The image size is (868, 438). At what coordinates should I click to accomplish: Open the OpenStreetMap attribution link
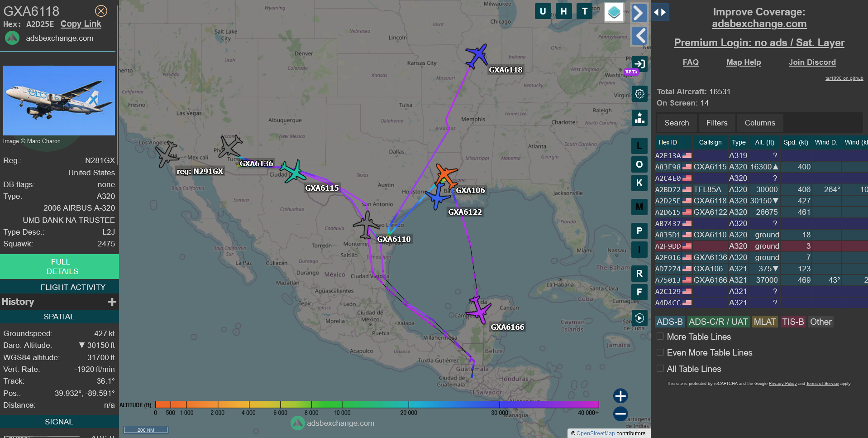(x=596, y=433)
